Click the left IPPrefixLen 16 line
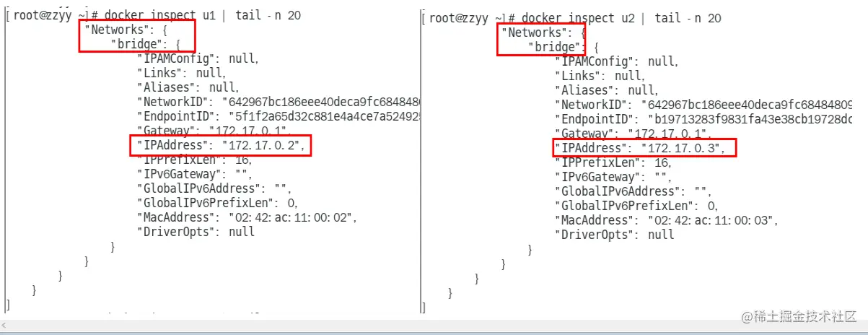 188,160
